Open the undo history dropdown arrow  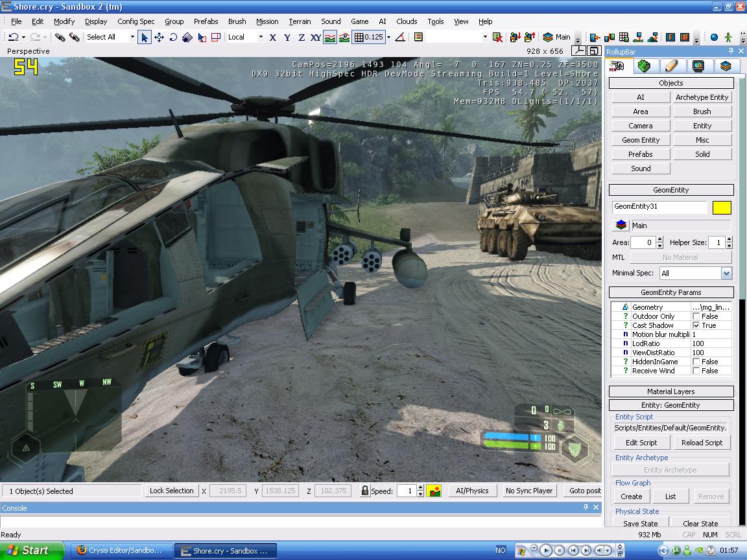pos(23,37)
